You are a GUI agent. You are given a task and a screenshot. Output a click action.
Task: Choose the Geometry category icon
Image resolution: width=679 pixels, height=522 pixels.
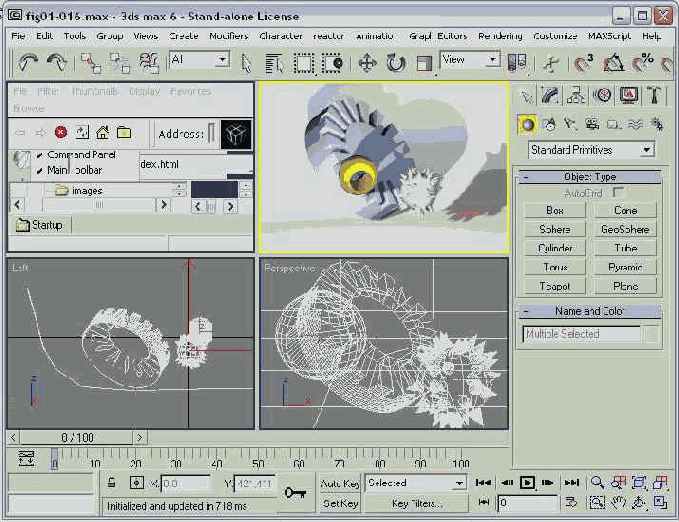click(x=527, y=124)
